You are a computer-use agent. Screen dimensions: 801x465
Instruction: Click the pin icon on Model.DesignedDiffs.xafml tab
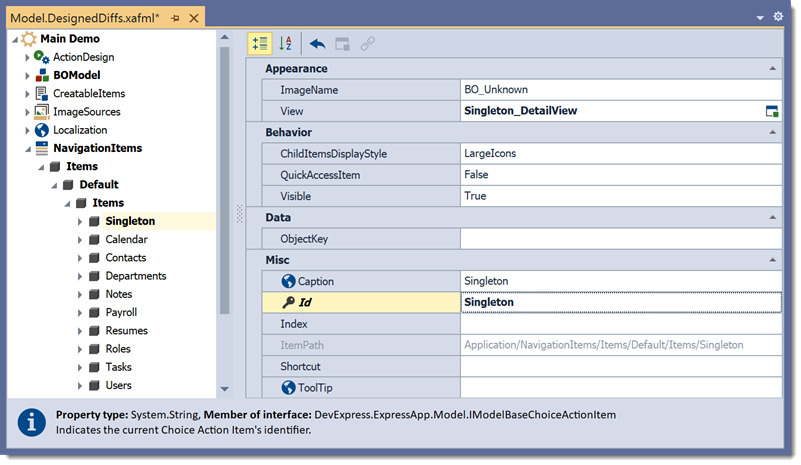[x=175, y=18]
